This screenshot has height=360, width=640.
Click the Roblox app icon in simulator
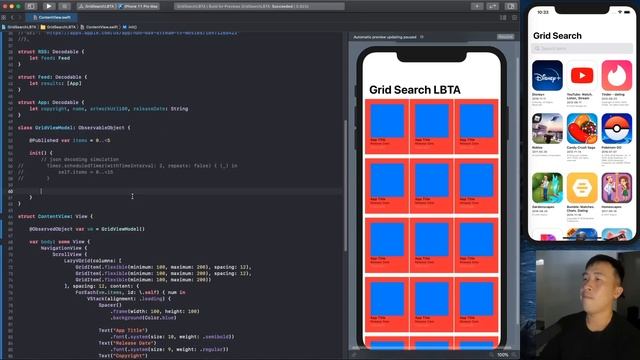(547, 129)
